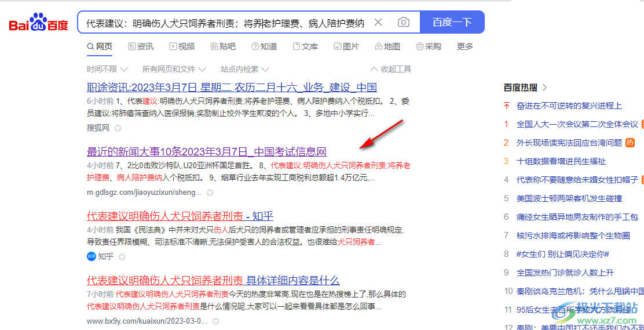Screen dimensions: 644x330
Task: Open hot search 核污水排海或将影响整个生物圈
Action: point(573,235)
